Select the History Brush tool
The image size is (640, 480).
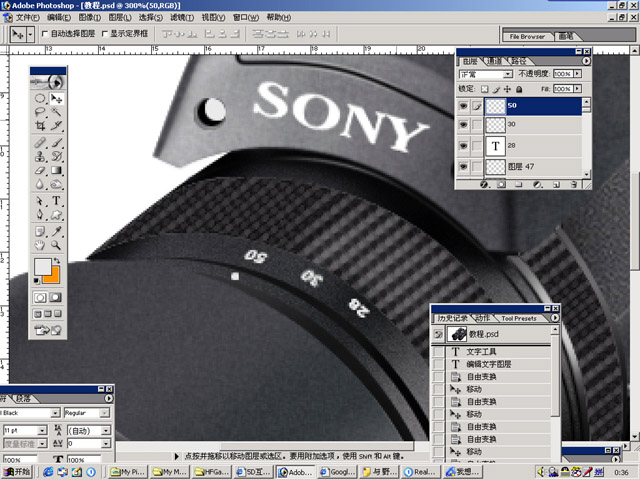[x=56, y=156]
